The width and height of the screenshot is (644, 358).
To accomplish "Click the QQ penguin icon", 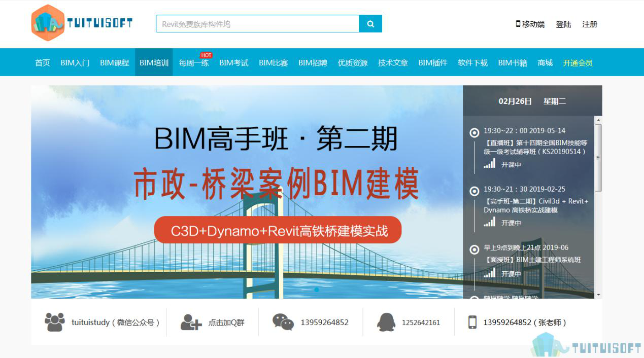I will pyautogui.click(x=386, y=322).
